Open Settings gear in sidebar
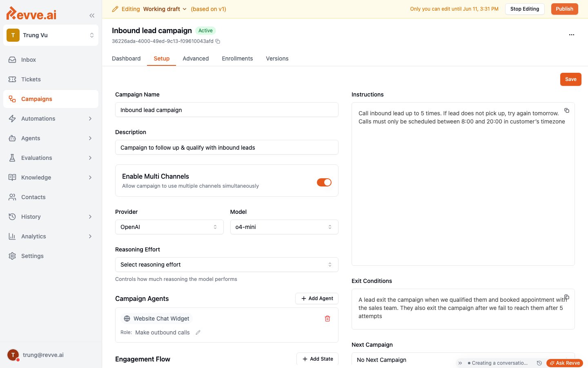Viewport: 588px width, 368px height. pyautogui.click(x=51, y=256)
